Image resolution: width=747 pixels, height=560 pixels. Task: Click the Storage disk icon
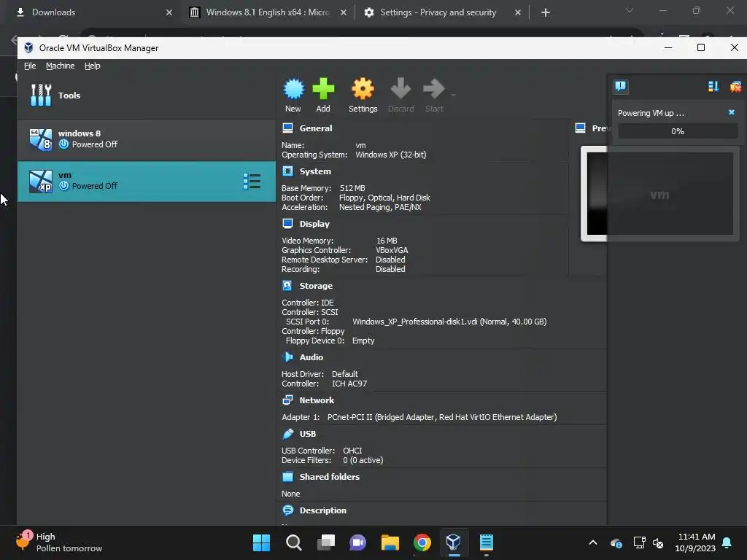click(287, 285)
